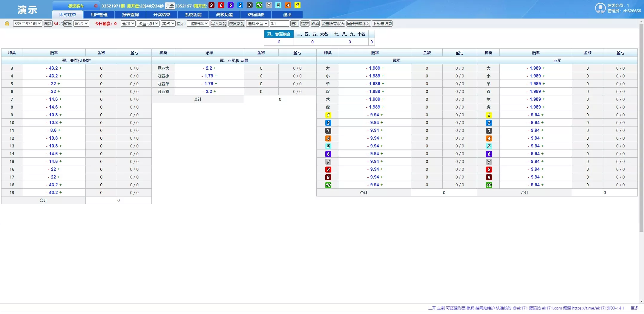Open the 用户管理 menu tab
Image resolution: width=644 pixels, height=314 pixels.
(99, 15)
